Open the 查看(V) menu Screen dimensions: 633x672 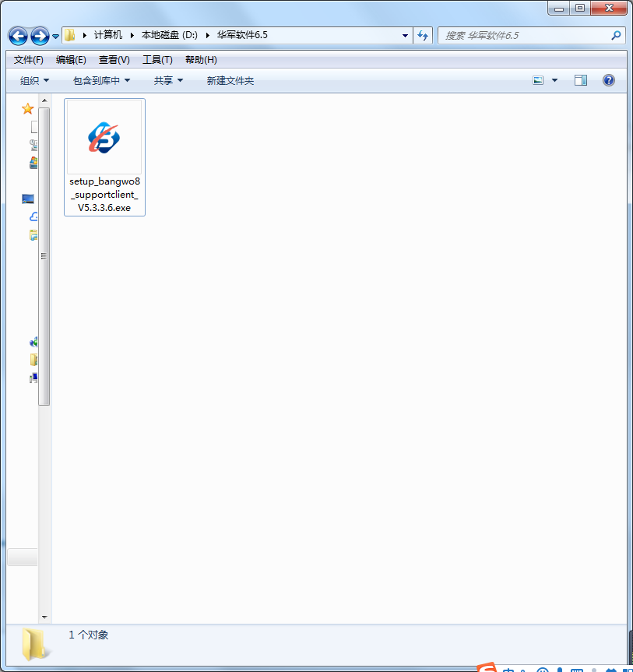114,60
